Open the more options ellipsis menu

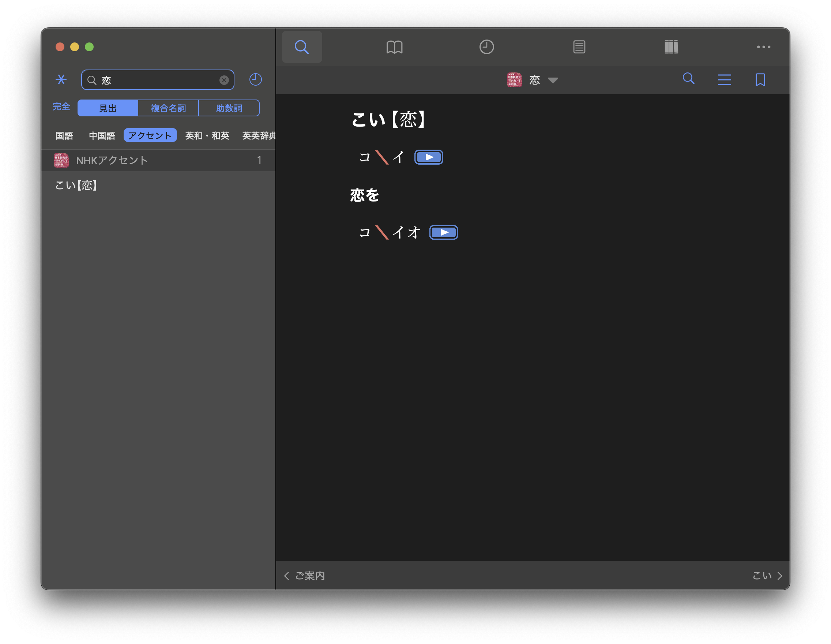point(763,47)
